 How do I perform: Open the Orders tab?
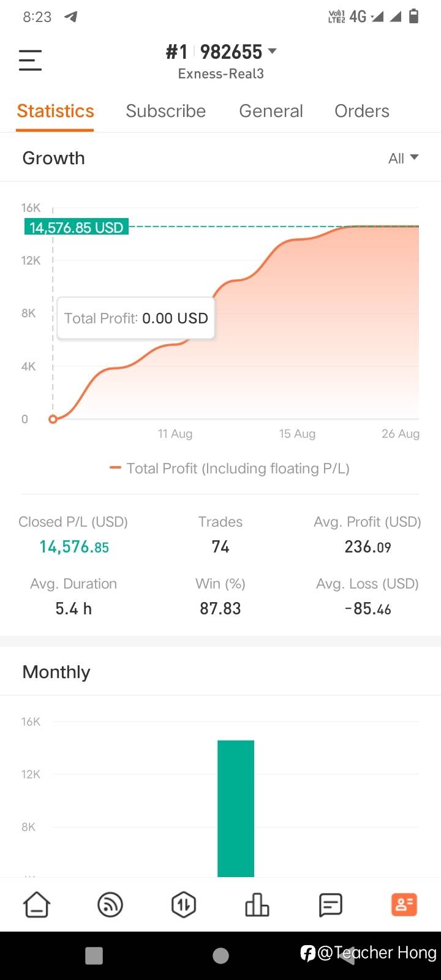[x=361, y=111]
